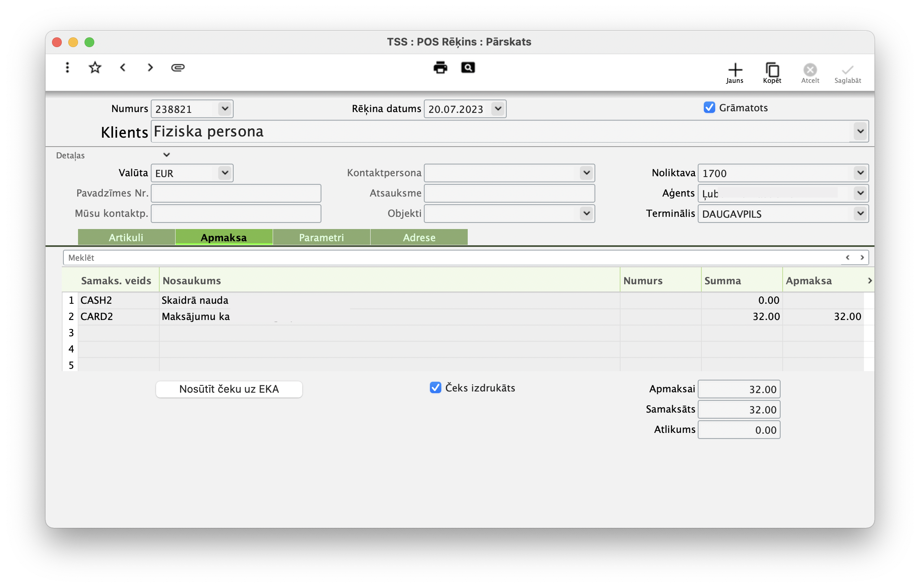Go to next record arrow

click(x=150, y=67)
